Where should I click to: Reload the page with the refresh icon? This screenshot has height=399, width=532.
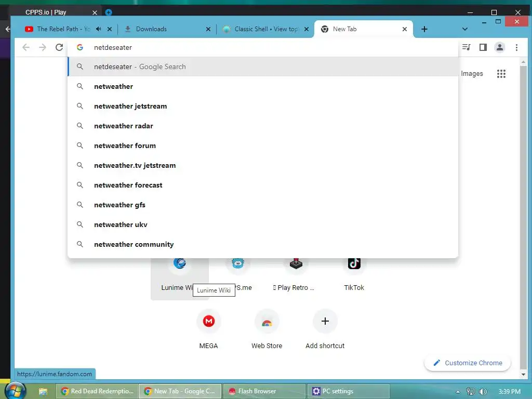[59, 47]
